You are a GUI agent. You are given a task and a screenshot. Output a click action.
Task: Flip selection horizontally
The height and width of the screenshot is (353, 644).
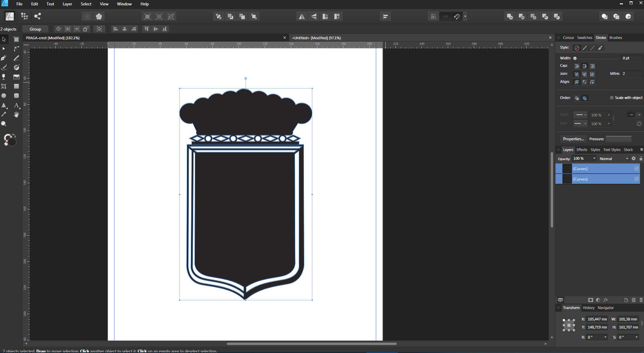(302, 16)
